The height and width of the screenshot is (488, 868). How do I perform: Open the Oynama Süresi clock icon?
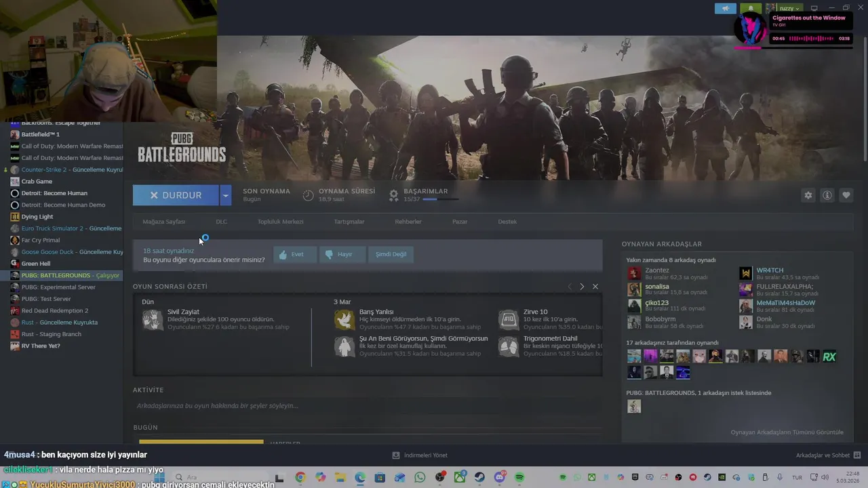(x=308, y=195)
